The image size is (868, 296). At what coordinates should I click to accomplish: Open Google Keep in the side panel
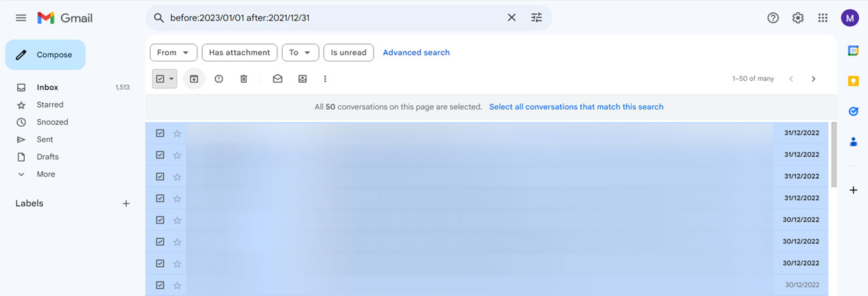[853, 81]
